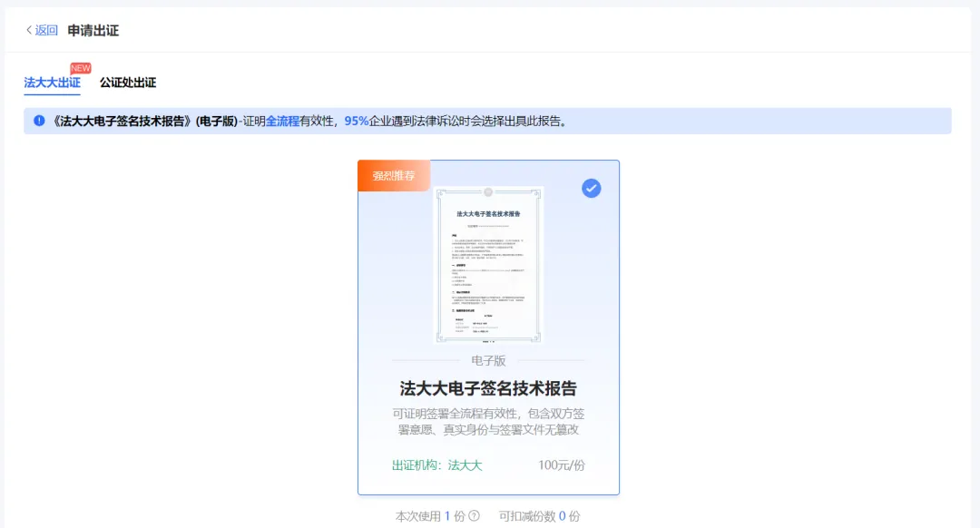The height and width of the screenshot is (528, 980).
Task: Click the 出证机构：法大大 text
Action: click(x=436, y=464)
